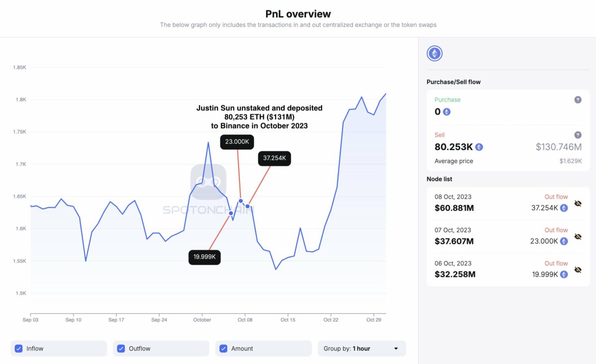Select the 08 Oct outflow dot on the chart
Screen dimensions: 596x364
[x=247, y=206]
